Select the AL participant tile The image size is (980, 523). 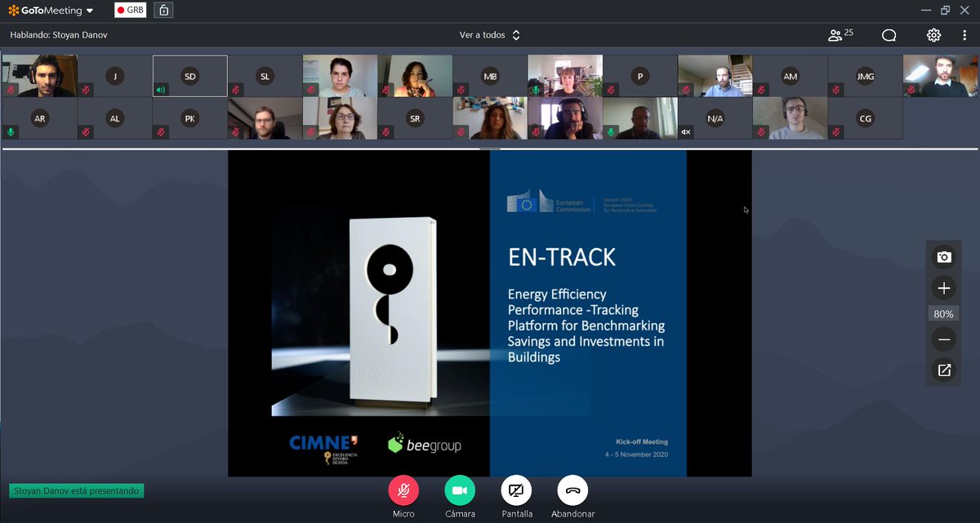pos(115,118)
